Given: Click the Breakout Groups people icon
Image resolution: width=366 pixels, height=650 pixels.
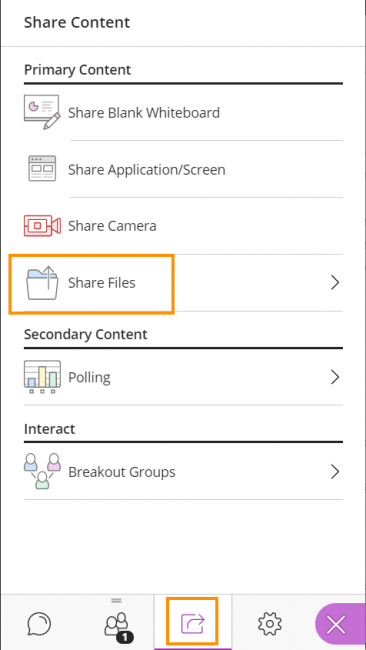Looking at the screenshot, I should (42, 471).
